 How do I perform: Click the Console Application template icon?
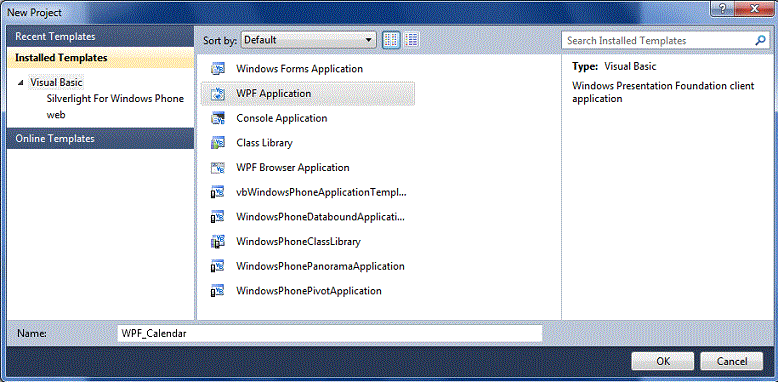pyautogui.click(x=218, y=119)
